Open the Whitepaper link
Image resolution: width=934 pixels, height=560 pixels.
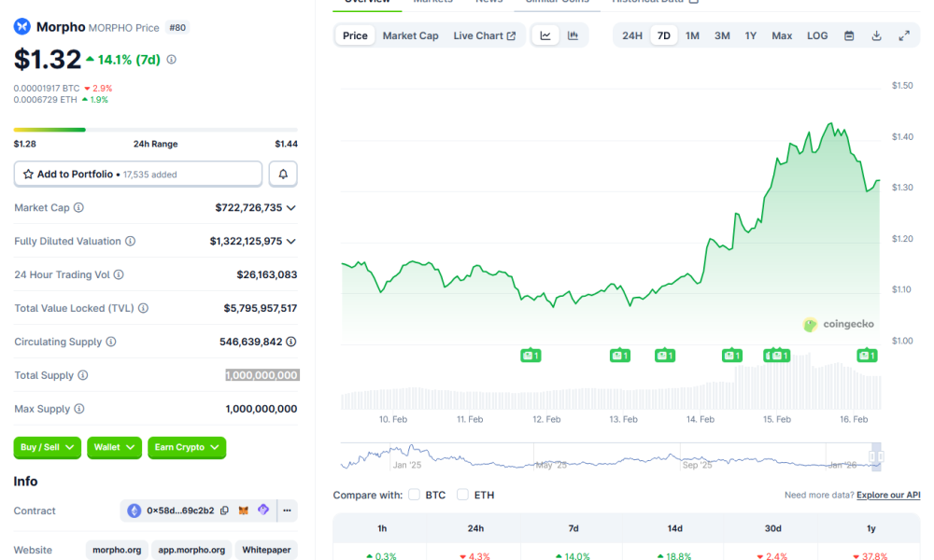point(266,550)
